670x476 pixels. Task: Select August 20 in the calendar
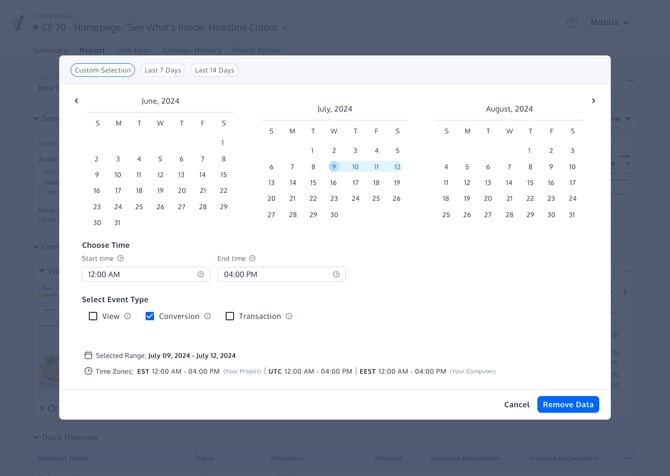488,198
